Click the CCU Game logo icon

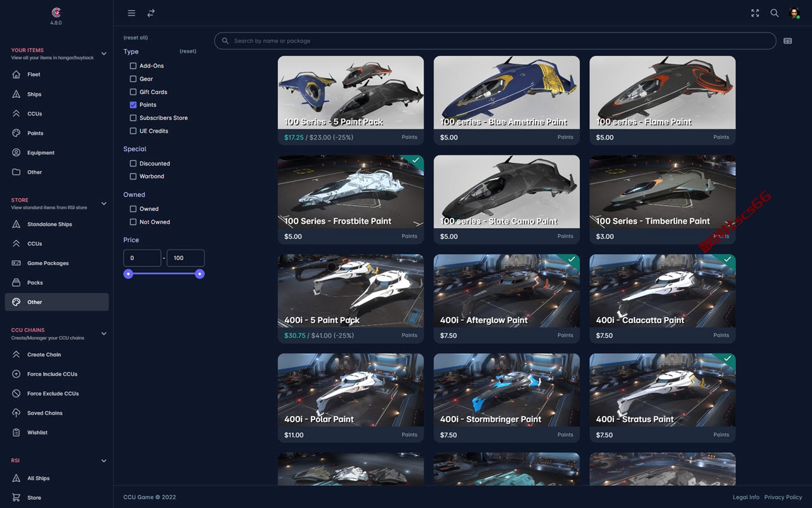pyautogui.click(x=56, y=12)
